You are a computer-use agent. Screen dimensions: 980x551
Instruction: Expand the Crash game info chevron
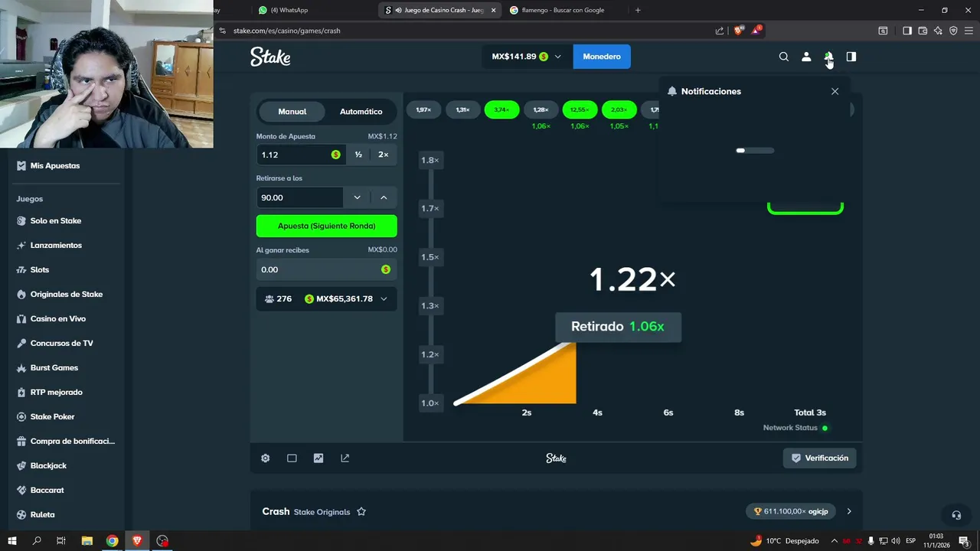(x=849, y=511)
